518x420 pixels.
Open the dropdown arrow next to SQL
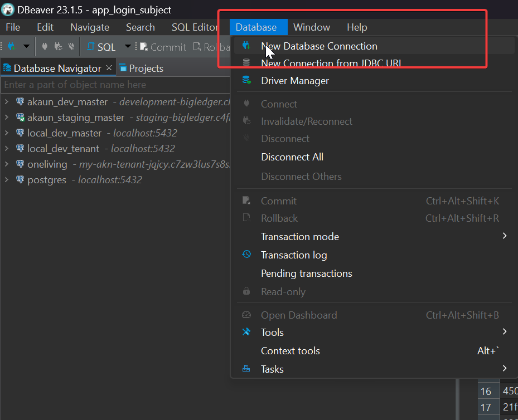(128, 47)
